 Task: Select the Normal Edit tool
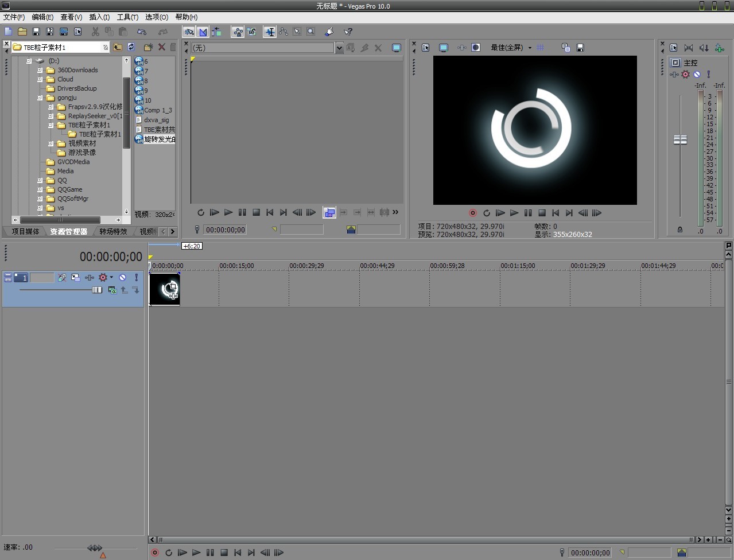[269, 32]
